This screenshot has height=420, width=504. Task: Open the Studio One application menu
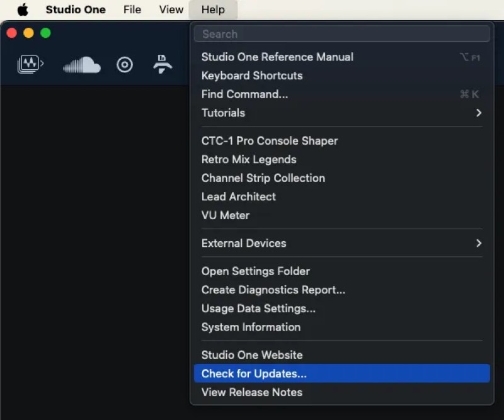[x=76, y=9]
